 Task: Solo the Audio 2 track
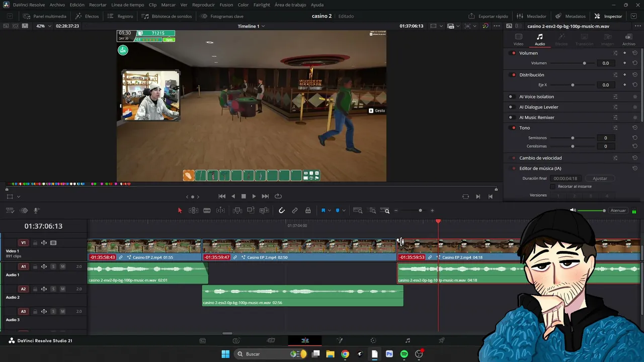53,289
